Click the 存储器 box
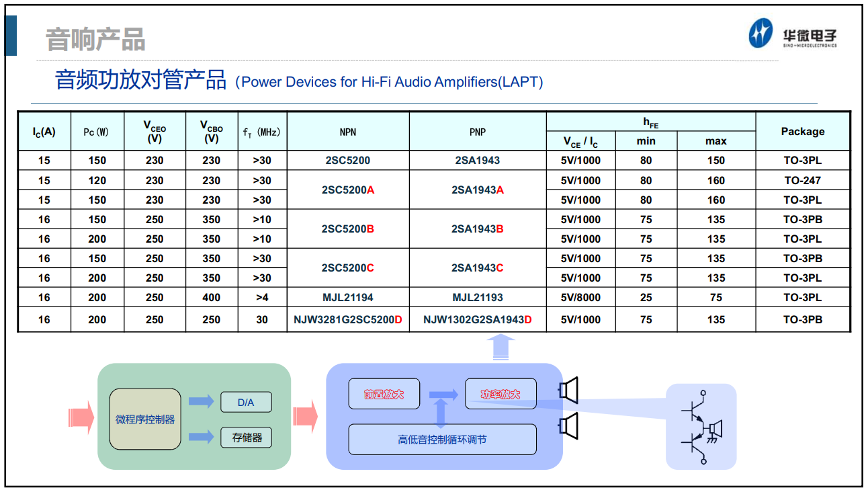 (x=246, y=438)
